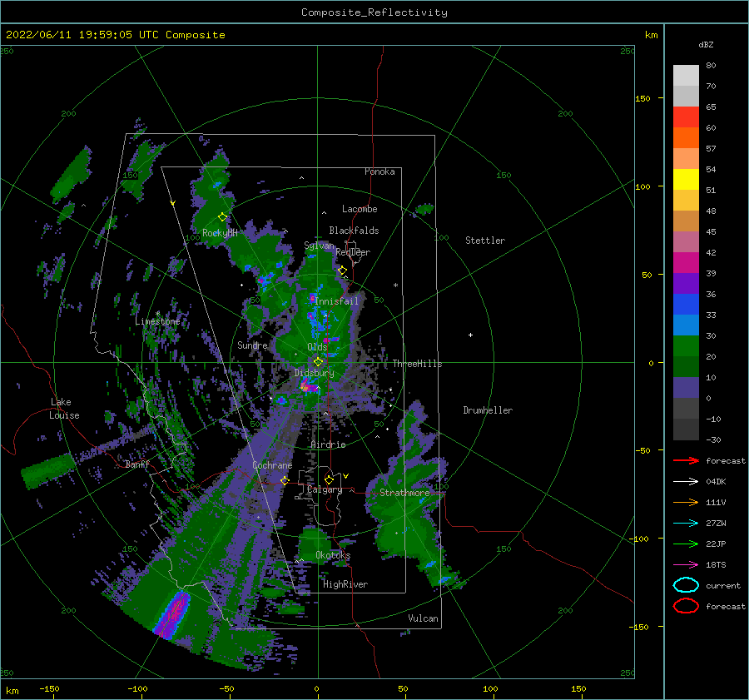Image resolution: width=749 pixels, height=700 pixels.
Task: Click the Airdrie city label
Action: [x=328, y=444]
